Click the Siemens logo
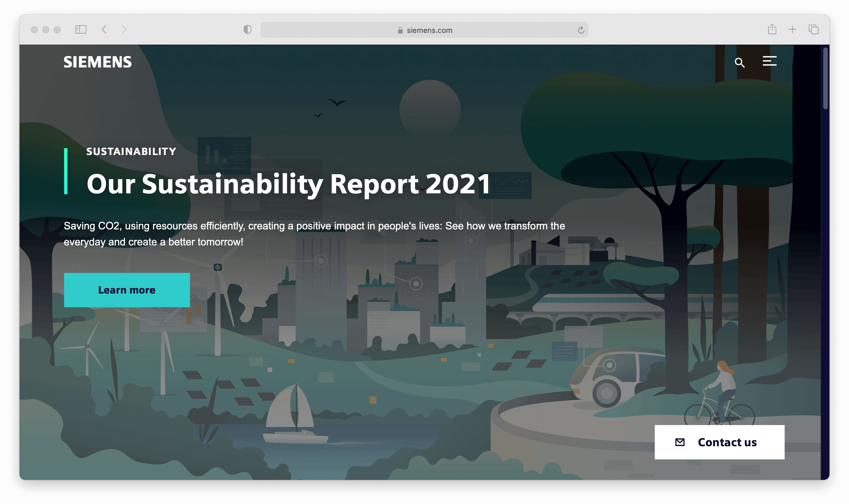The image size is (849, 504). (98, 62)
